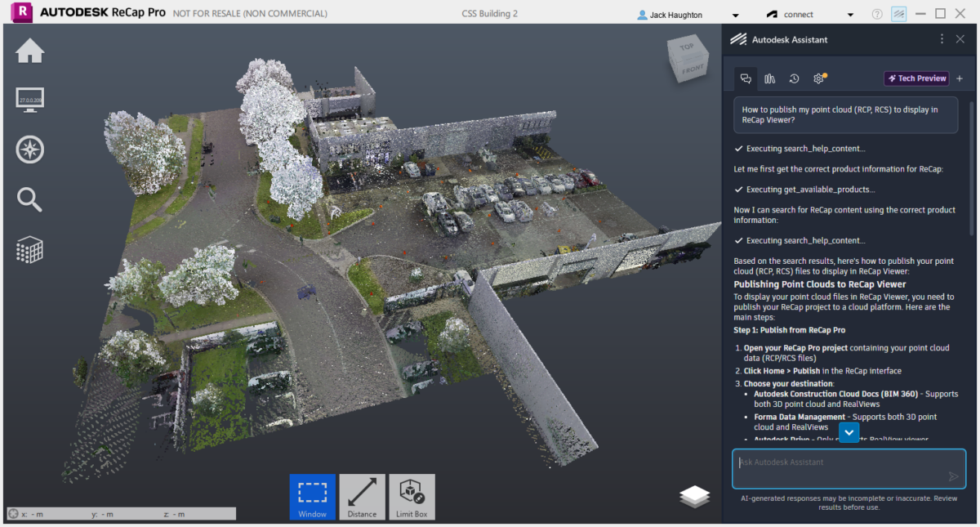Open the connect dropdown arrow
The height and width of the screenshot is (527, 980).
click(x=851, y=15)
